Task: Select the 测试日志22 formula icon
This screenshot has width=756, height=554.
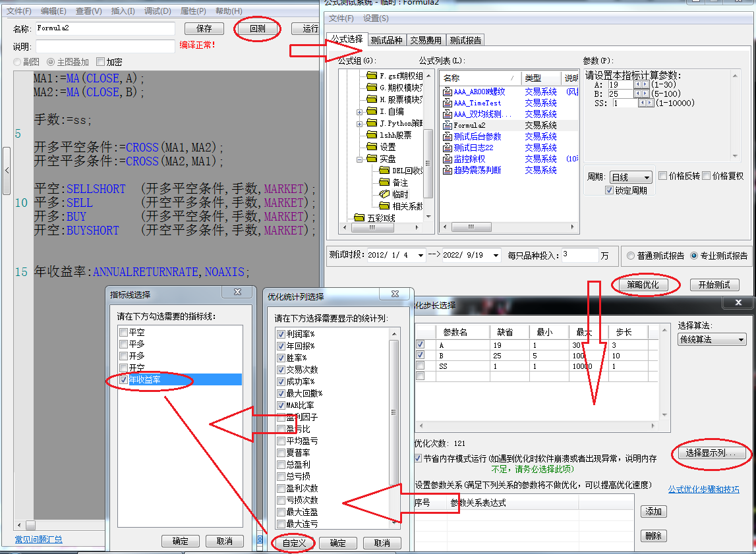Action: point(448,148)
